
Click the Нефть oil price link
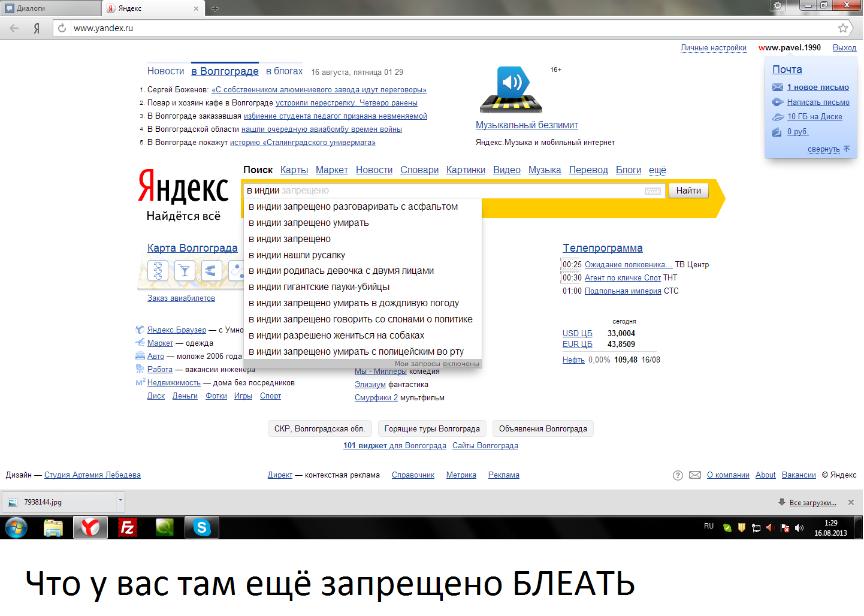[573, 360]
